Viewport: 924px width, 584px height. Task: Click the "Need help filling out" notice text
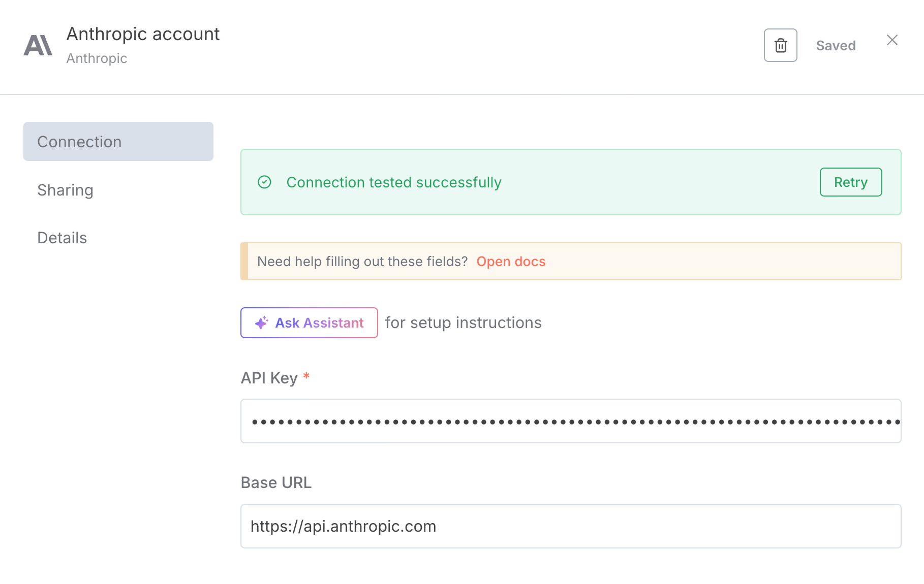point(362,262)
